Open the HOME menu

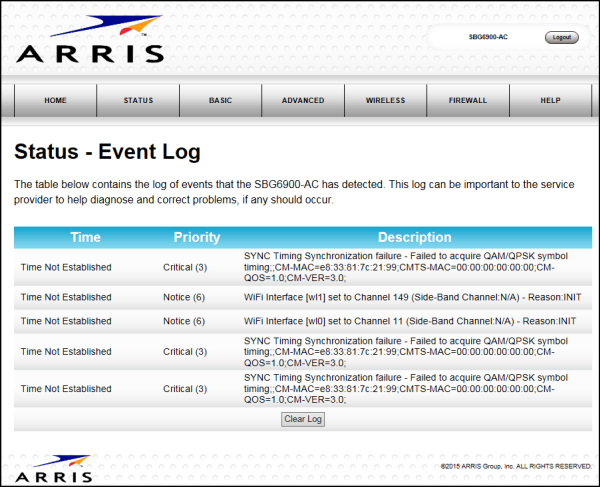tap(55, 101)
